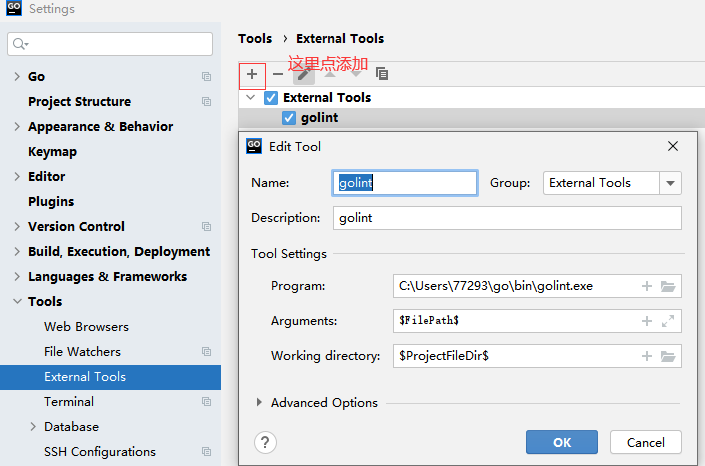Browse for Program file with folder icon
This screenshot has width=705, height=466.
(668, 286)
